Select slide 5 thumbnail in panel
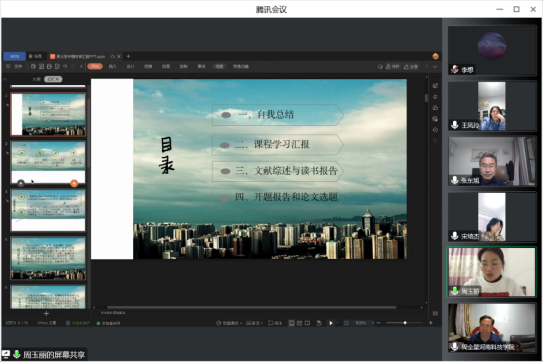Viewport: 543px width, 363px height. tap(48, 258)
